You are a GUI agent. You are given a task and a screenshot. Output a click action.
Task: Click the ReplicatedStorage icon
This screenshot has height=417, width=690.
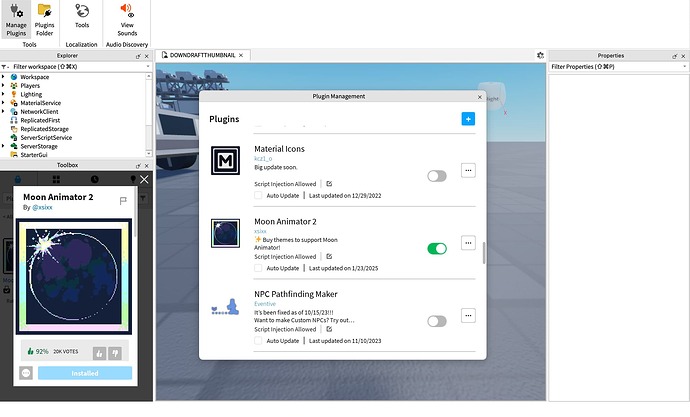pyautogui.click(x=14, y=129)
